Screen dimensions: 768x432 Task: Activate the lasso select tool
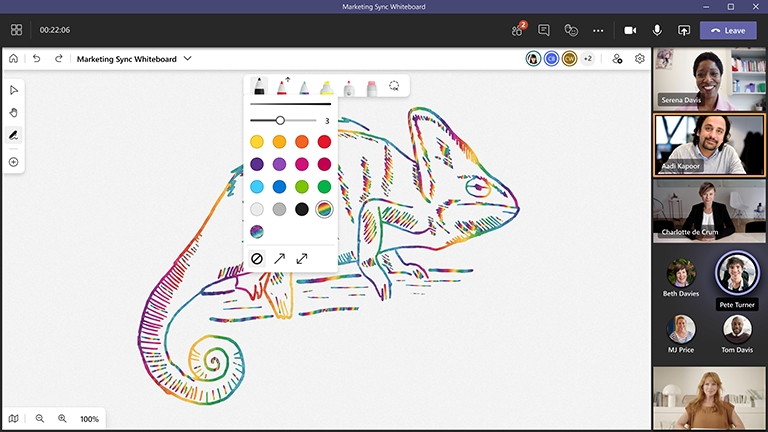point(394,87)
